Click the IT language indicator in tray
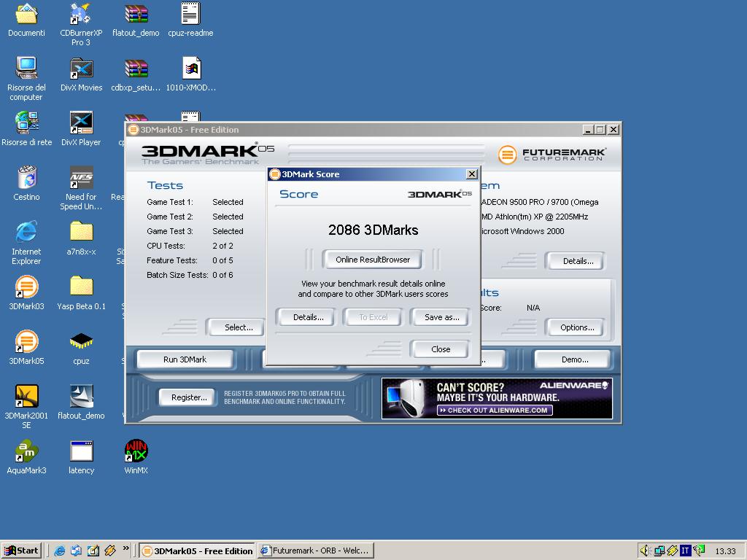The width and height of the screenshot is (747, 560). pyautogui.click(x=685, y=551)
